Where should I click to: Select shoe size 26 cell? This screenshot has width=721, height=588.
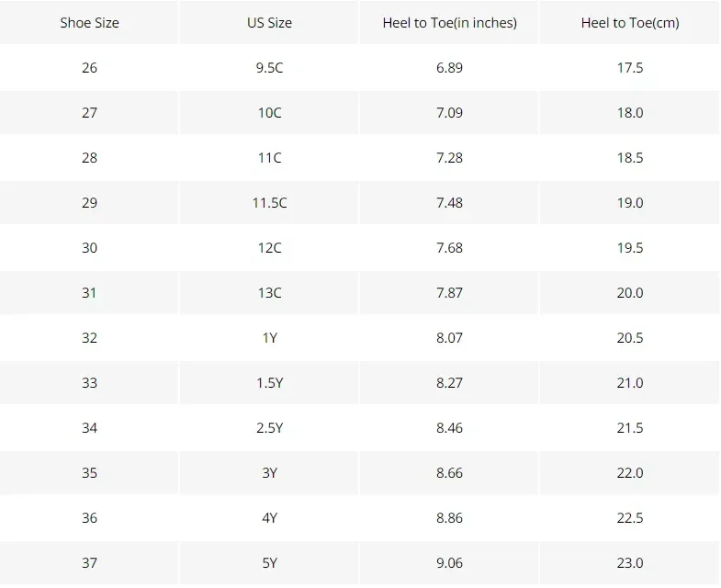(89, 68)
